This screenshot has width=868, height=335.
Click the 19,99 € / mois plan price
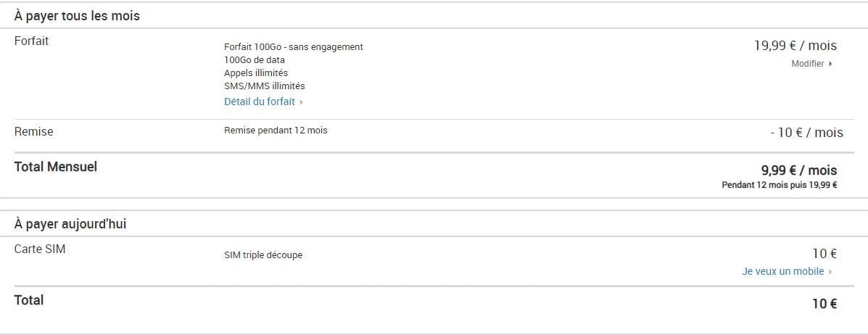click(x=795, y=46)
